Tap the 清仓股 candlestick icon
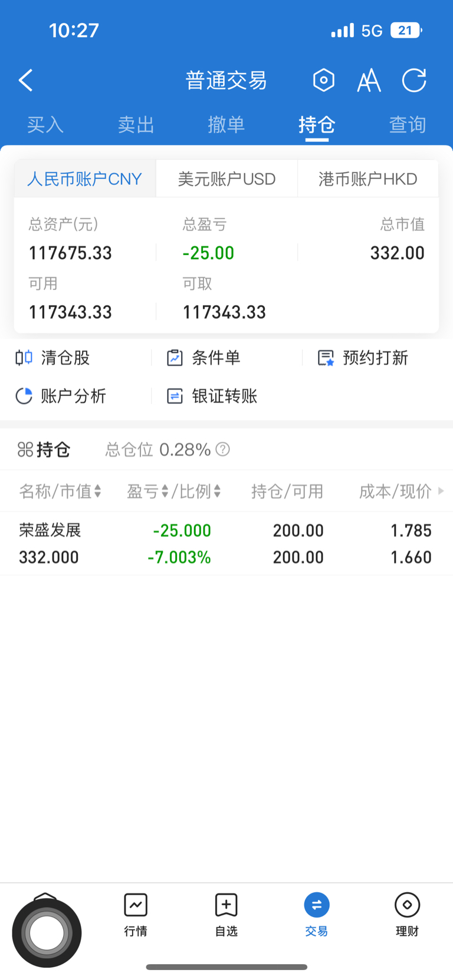 (24, 357)
